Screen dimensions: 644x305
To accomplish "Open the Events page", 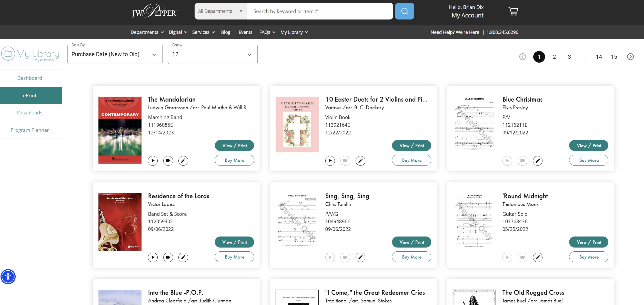I will (x=245, y=32).
